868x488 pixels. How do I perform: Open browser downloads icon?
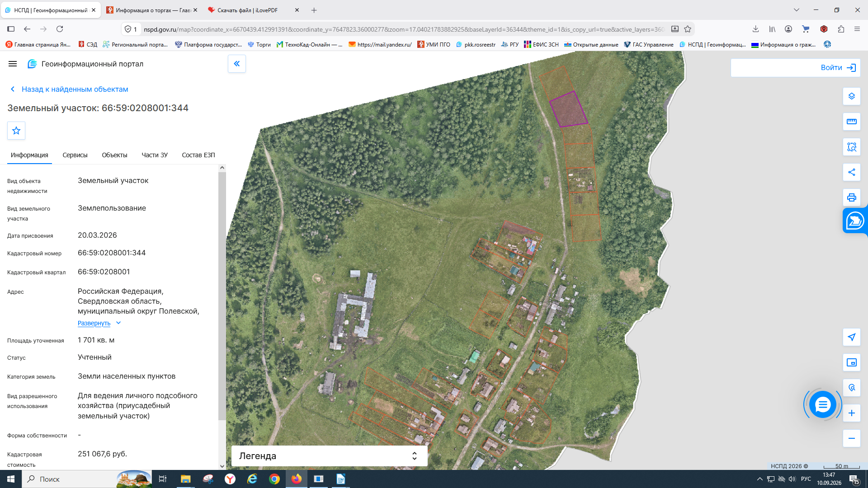(755, 29)
